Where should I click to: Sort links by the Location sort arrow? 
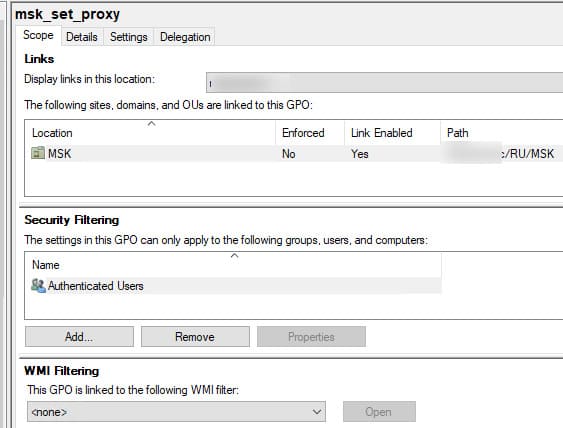tap(152, 124)
